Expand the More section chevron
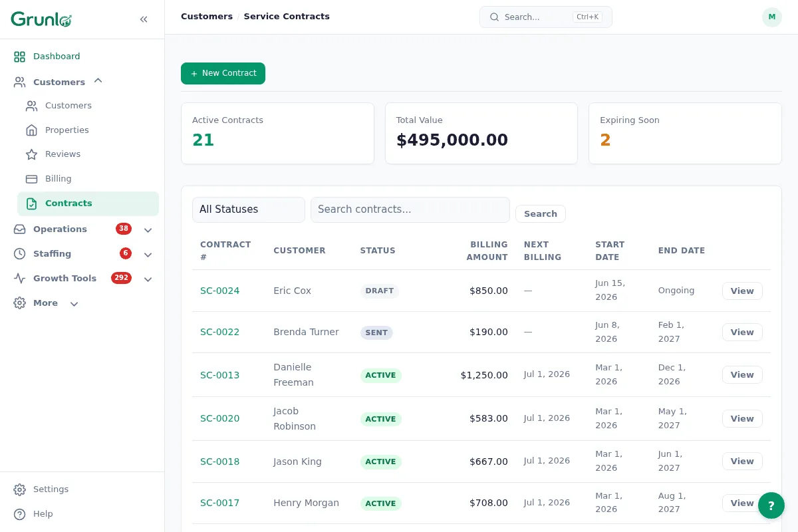Image resolution: width=798 pixels, height=532 pixels. click(74, 304)
